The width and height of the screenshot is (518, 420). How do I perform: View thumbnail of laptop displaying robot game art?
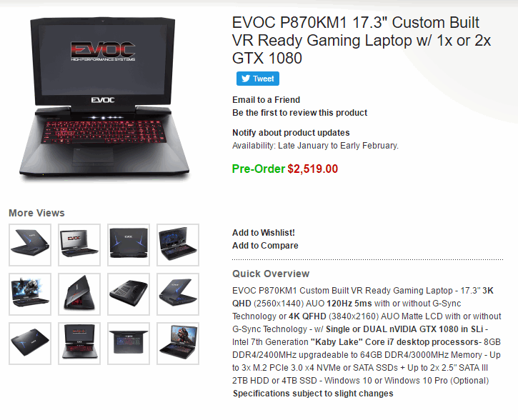30,294
